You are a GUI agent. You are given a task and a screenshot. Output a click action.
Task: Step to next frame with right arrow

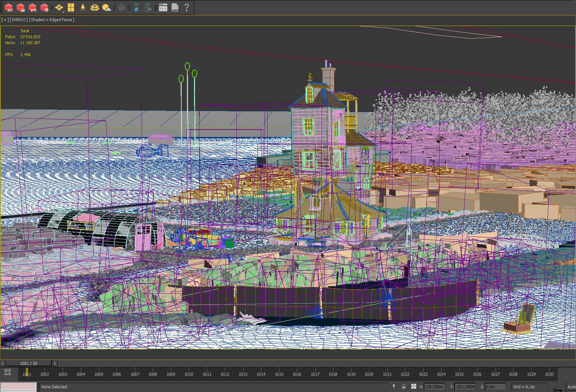pos(55,363)
